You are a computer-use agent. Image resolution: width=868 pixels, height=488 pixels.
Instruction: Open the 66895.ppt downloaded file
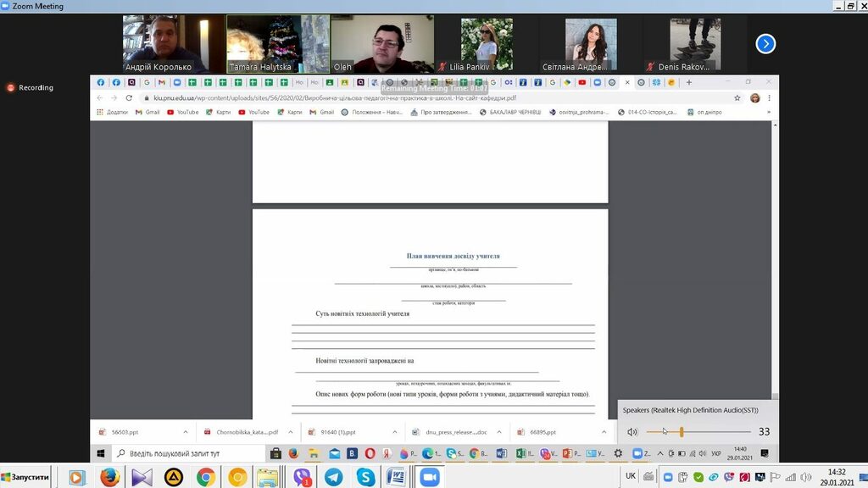tap(542, 432)
